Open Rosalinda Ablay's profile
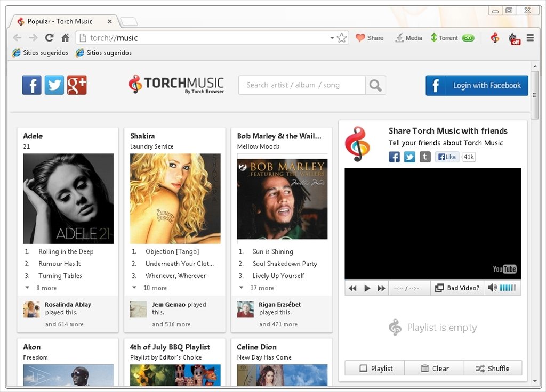 (x=68, y=304)
